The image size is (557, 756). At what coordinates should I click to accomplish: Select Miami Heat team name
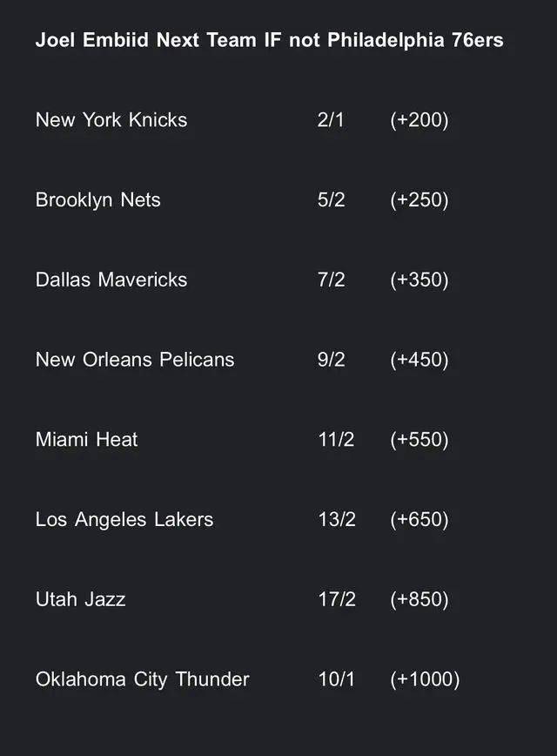pos(87,440)
